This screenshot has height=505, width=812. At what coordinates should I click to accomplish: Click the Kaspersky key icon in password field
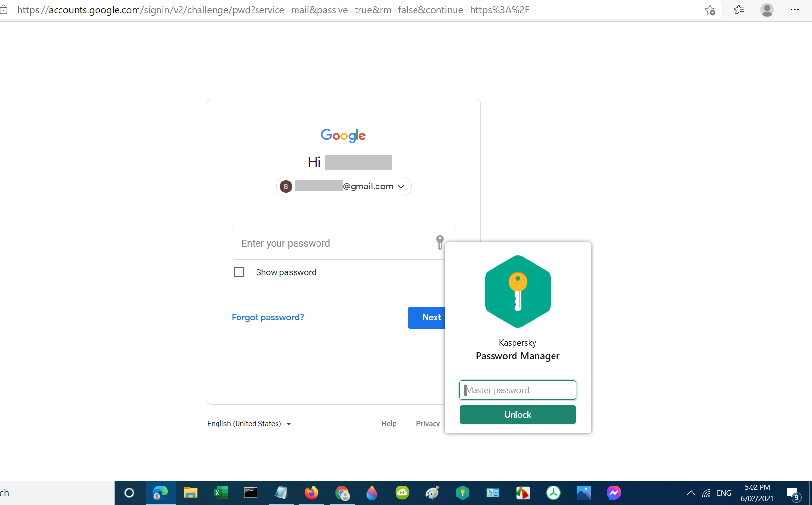pos(440,242)
